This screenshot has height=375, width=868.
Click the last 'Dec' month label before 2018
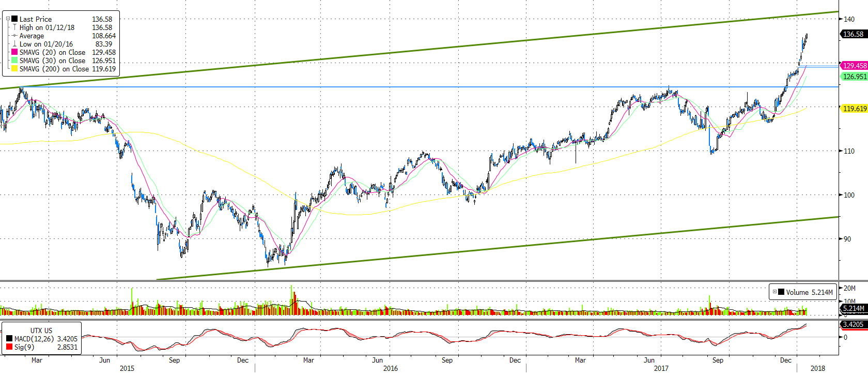pyautogui.click(x=785, y=360)
